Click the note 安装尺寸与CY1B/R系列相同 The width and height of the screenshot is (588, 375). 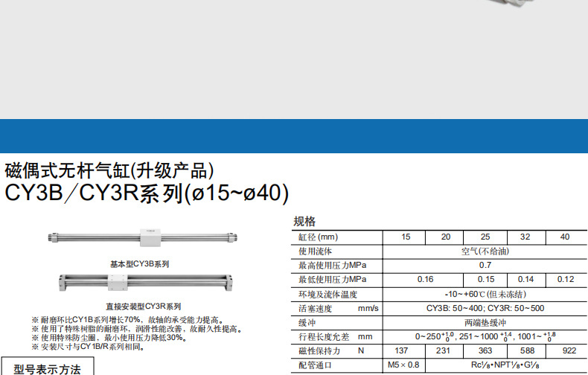coord(89,347)
